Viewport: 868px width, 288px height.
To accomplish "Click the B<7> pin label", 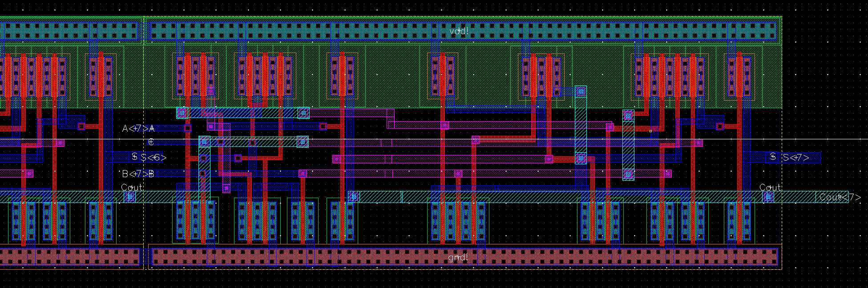I will 135,174.
